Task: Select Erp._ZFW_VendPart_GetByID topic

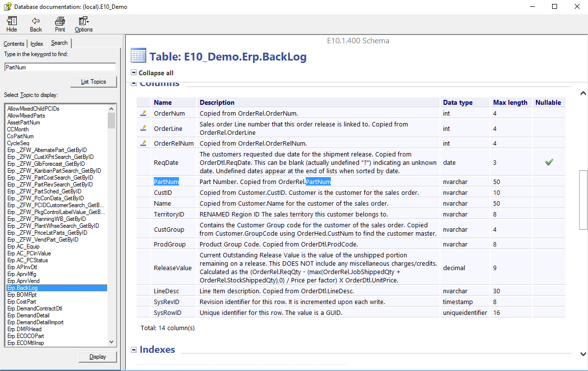Action: [x=43, y=240]
